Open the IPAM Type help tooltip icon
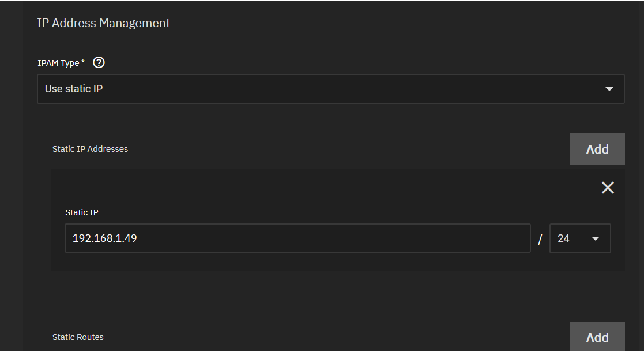 pyautogui.click(x=99, y=62)
